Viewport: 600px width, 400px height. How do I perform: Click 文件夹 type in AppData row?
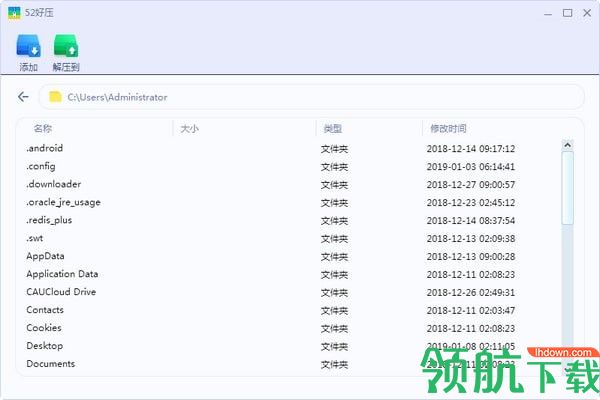click(334, 257)
